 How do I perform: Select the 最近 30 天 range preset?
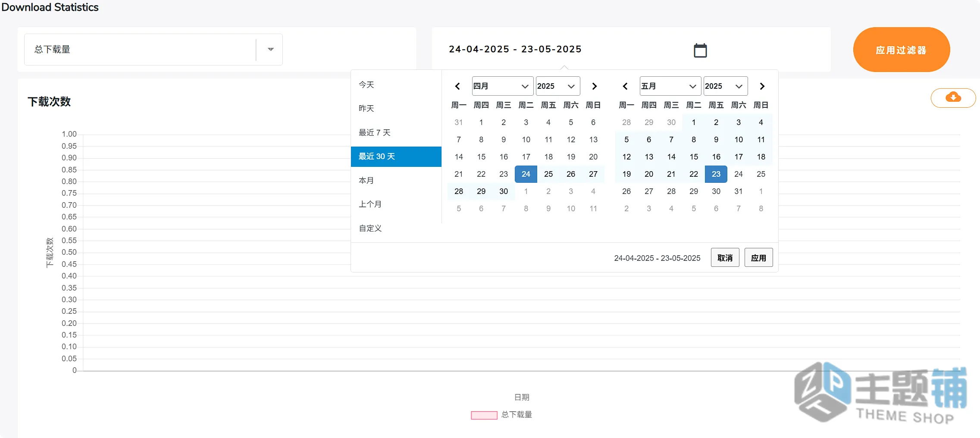(396, 156)
